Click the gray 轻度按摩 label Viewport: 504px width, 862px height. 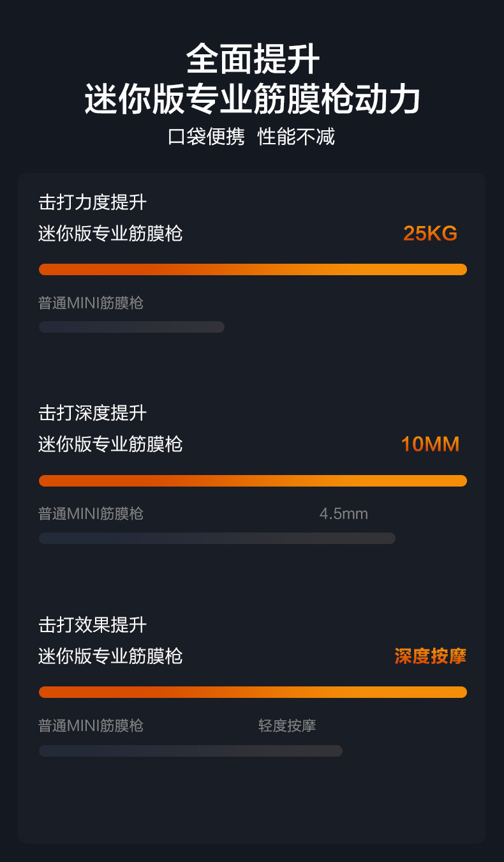[x=287, y=725]
